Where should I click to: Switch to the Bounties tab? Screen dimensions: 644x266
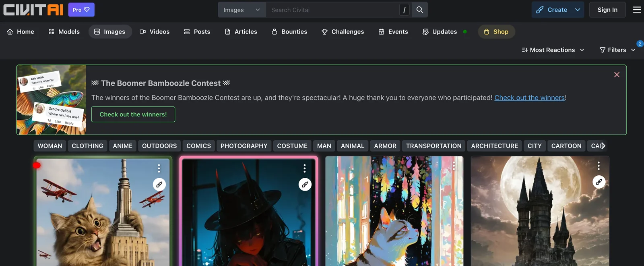coord(289,32)
